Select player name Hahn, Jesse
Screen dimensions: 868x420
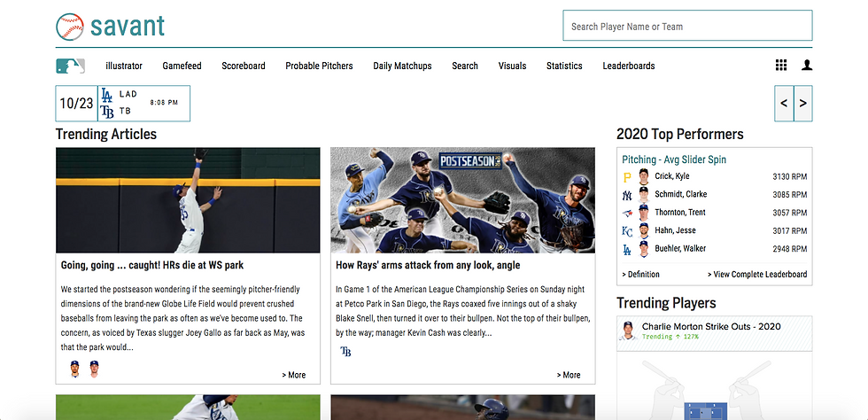(x=675, y=230)
